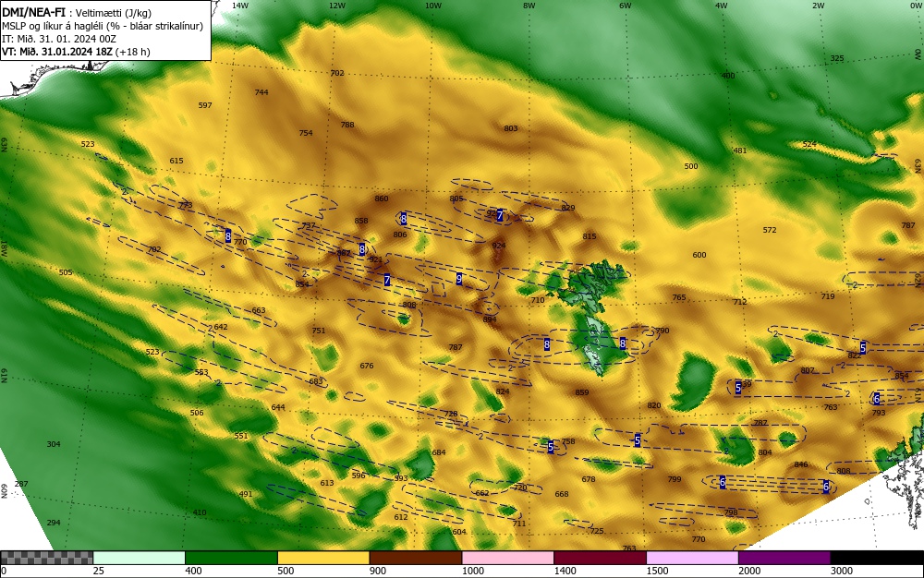924x578 pixels.
Task: Click the blue hail probability label 9
Action: (x=459, y=279)
